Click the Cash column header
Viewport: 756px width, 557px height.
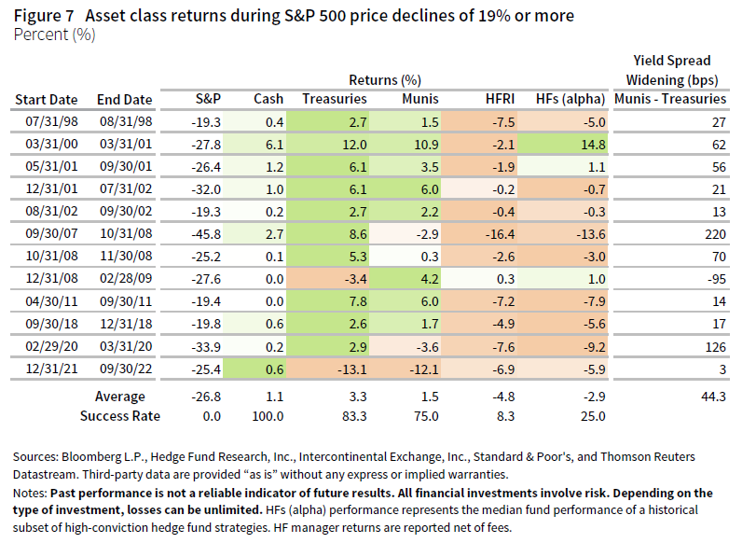268,99
